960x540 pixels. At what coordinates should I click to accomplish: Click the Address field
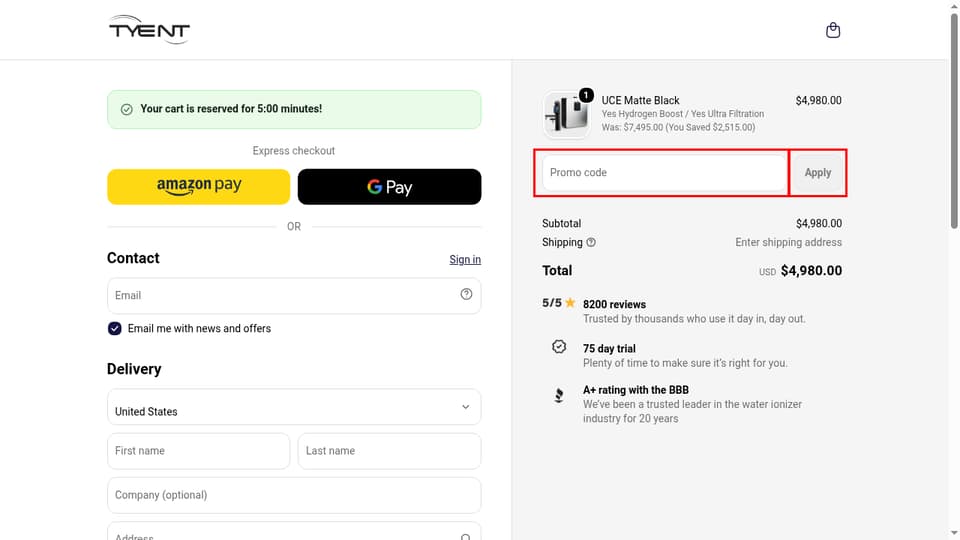294,531
